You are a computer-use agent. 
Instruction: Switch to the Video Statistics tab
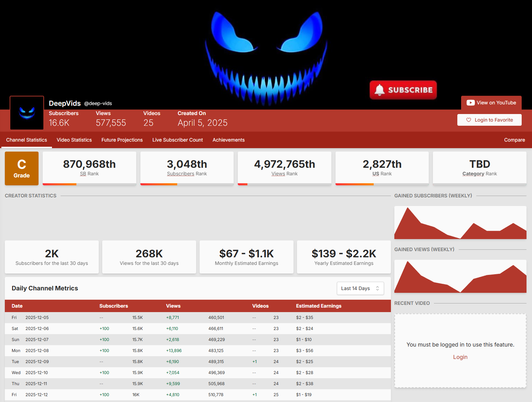74,140
